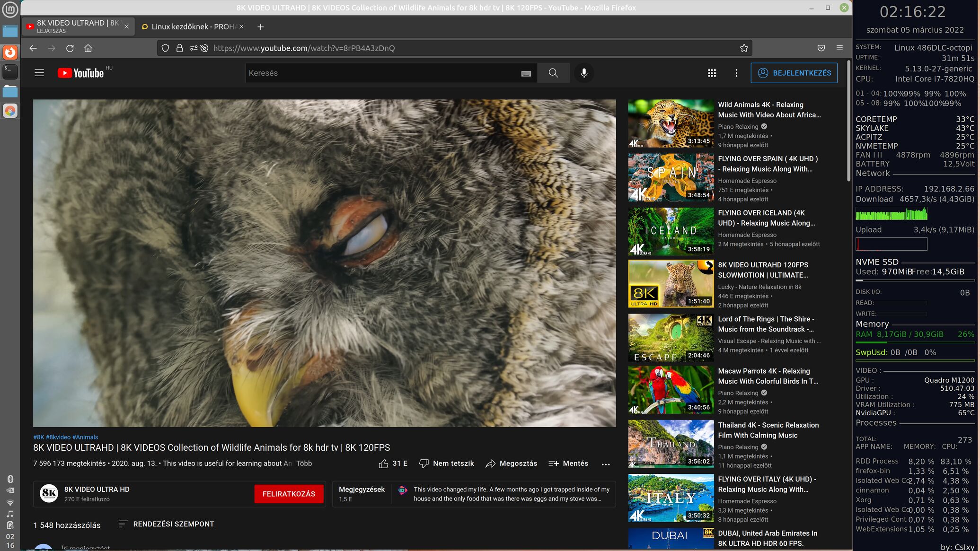Go back in Firefox

pos(33,48)
